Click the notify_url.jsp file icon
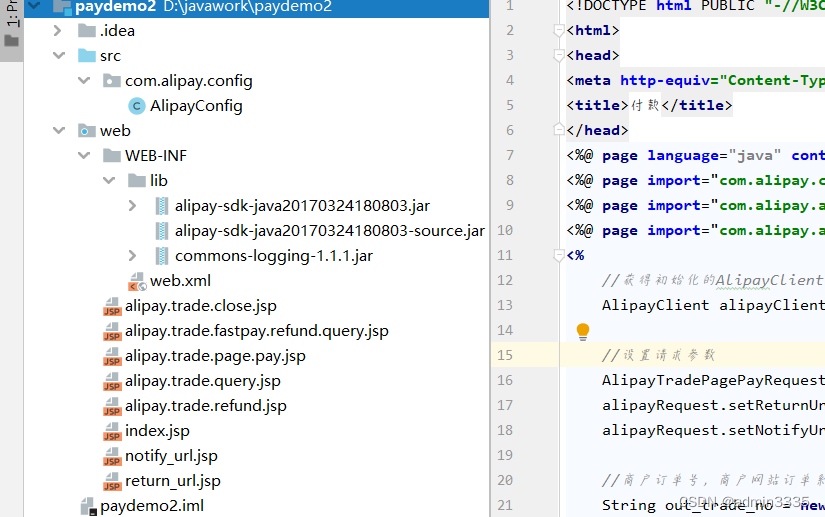 [112, 456]
